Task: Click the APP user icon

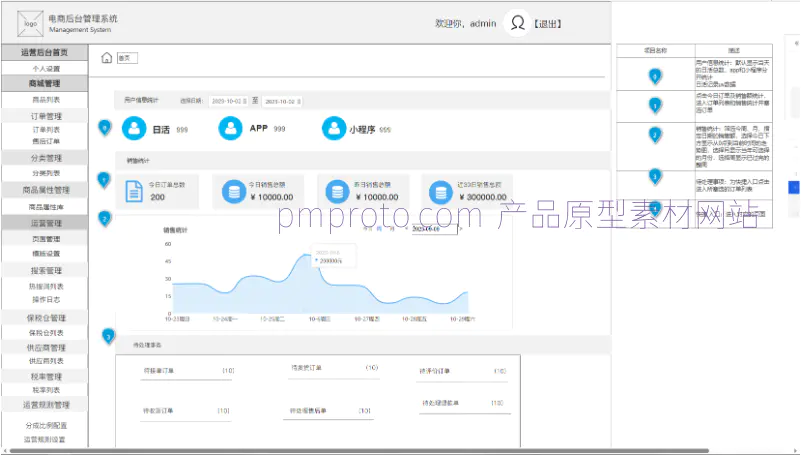Action: 231,128
